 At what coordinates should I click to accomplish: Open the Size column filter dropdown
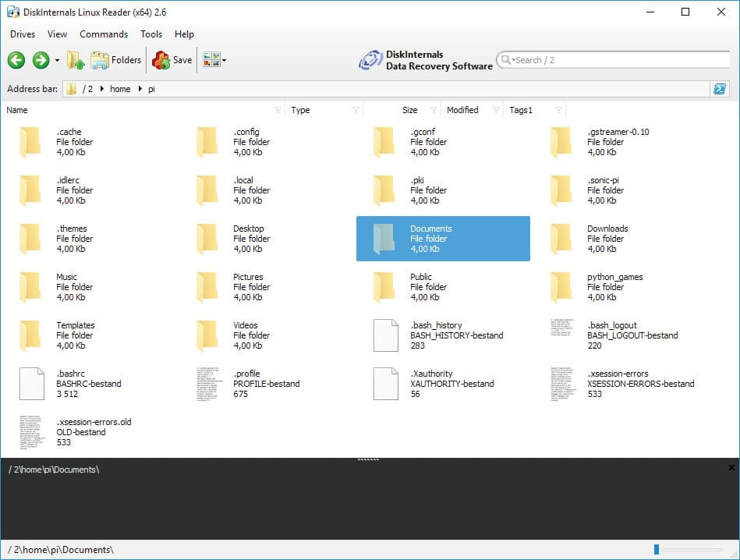point(433,110)
